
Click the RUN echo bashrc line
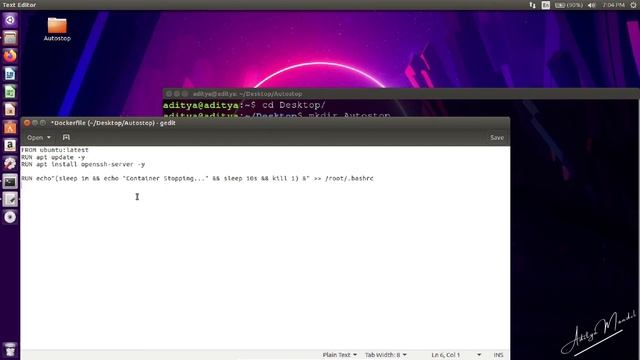click(x=198, y=178)
